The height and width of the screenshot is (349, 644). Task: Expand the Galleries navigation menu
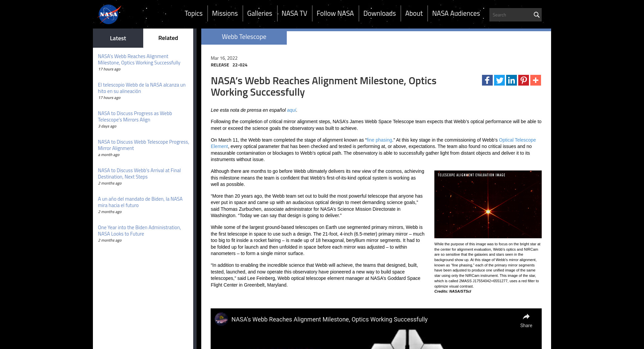pyautogui.click(x=259, y=13)
